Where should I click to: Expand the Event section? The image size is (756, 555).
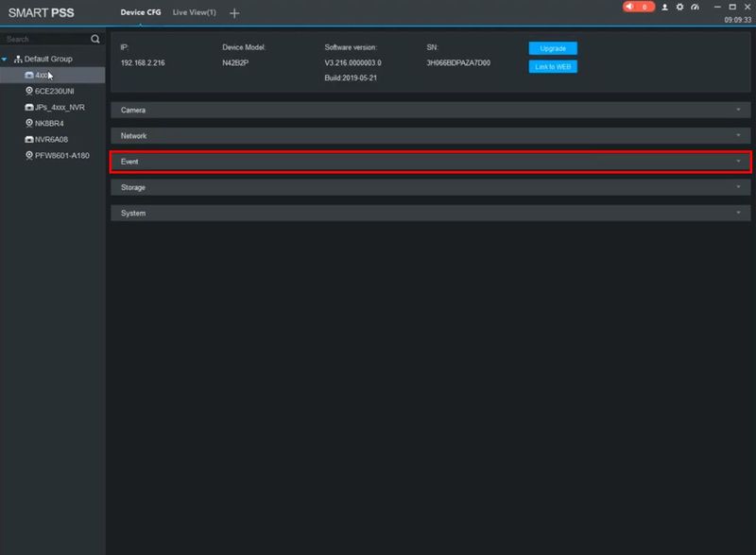[431, 162]
